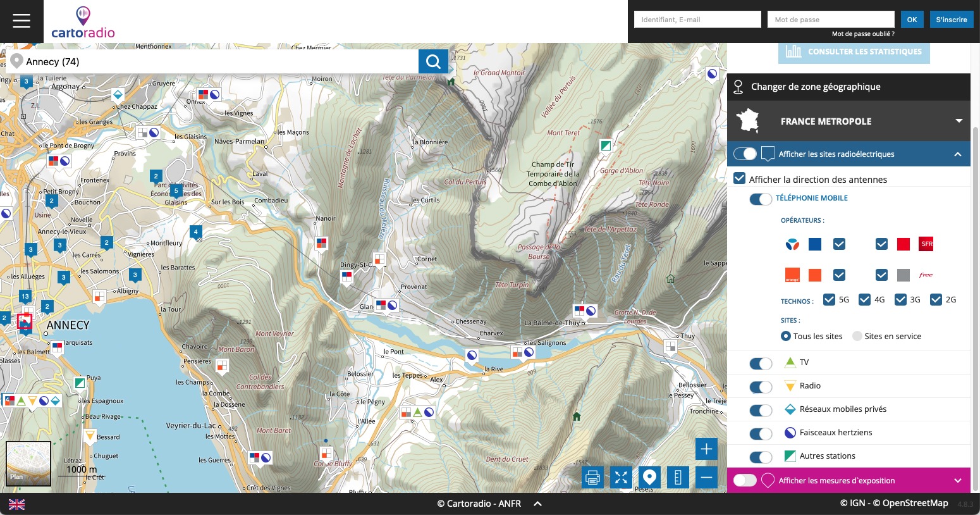The width and height of the screenshot is (980, 515).
Task: Collapse the sites radioélectriques section chevron
Action: tap(958, 154)
